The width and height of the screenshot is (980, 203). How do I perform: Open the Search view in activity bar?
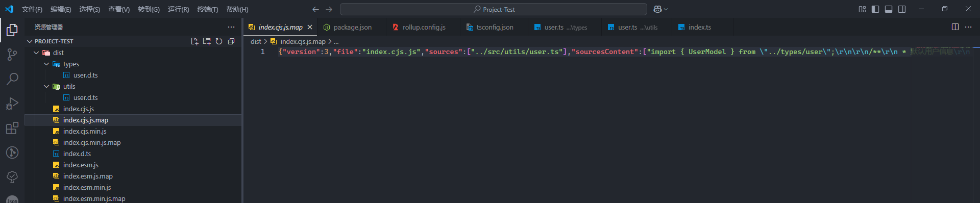12,79
